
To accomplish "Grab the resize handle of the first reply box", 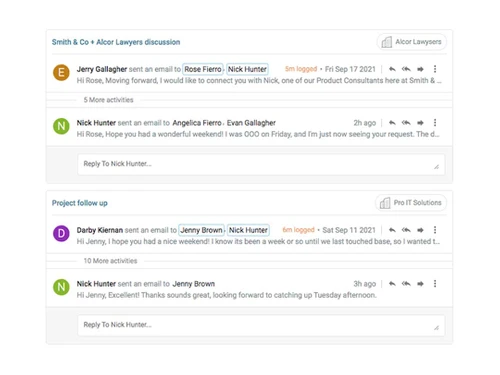I will click(436, 167).
